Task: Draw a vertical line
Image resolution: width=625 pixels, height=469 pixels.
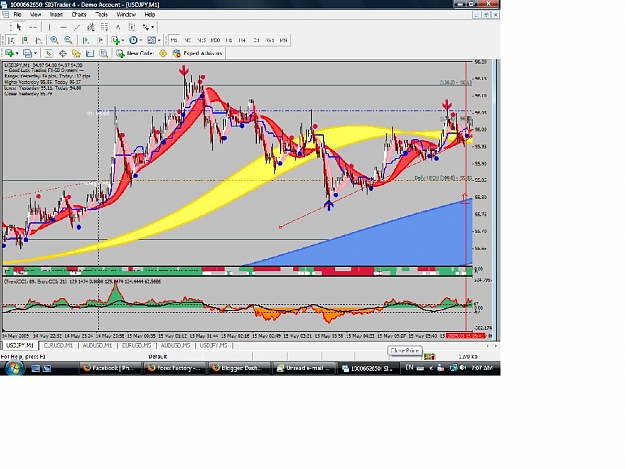Action: pos(49,27)
